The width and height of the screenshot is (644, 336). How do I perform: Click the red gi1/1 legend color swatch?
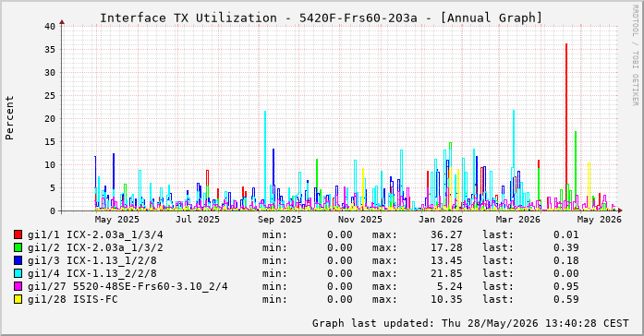pos(18,234)
